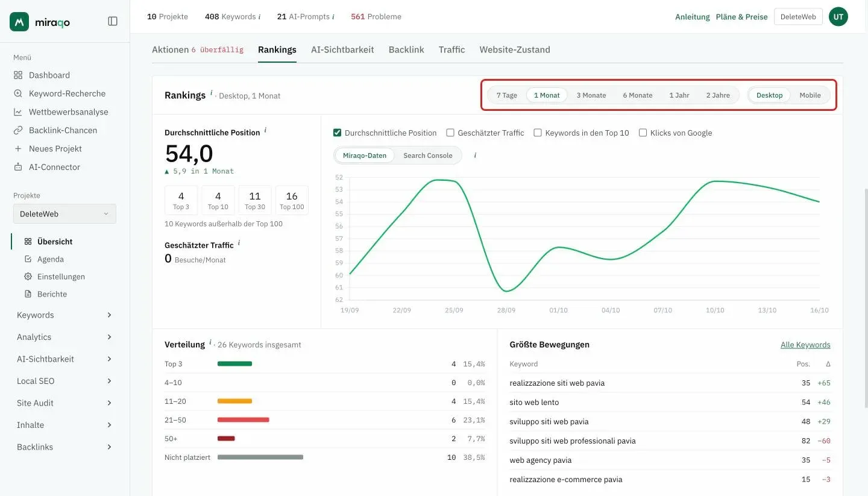Click info icon next to Geschätzter Traffic heading

239,243
